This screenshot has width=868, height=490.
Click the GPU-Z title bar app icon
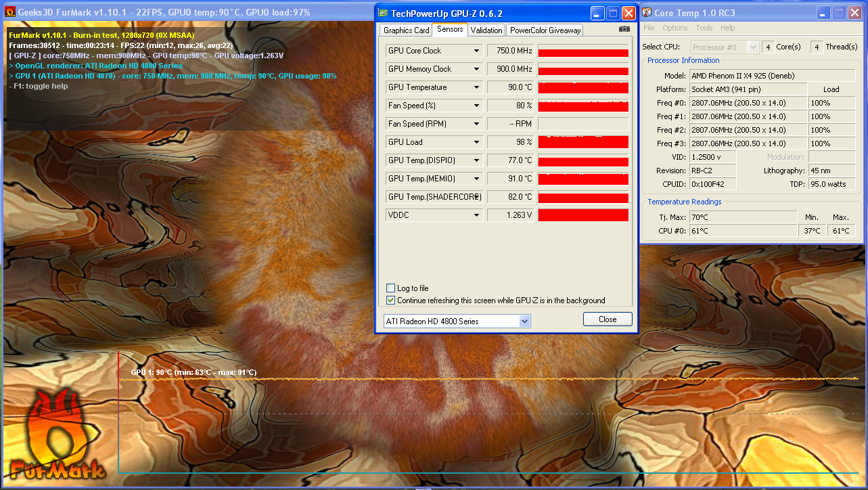pos(383,13)
